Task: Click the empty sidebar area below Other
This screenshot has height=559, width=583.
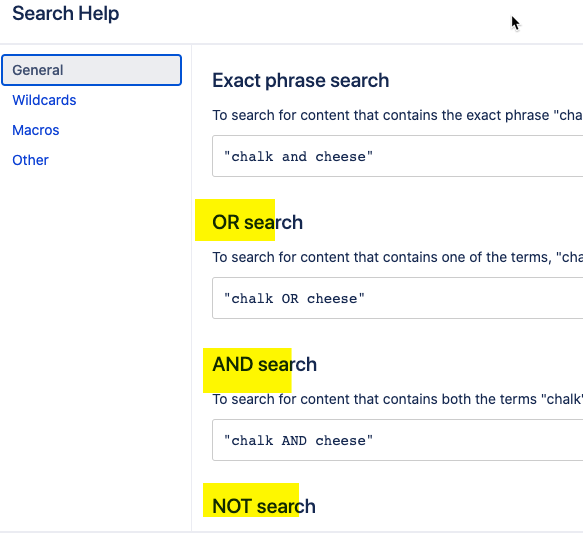Action: click(96, 350)
